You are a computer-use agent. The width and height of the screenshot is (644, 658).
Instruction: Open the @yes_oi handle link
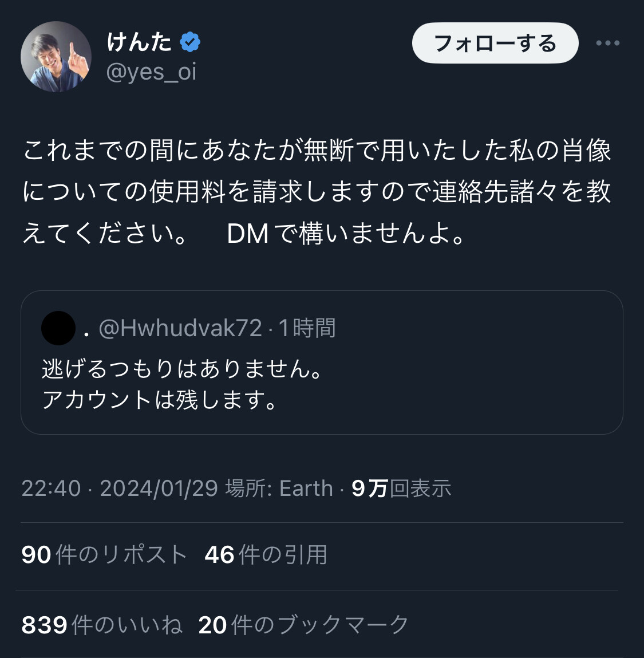(x=152, y=72)
